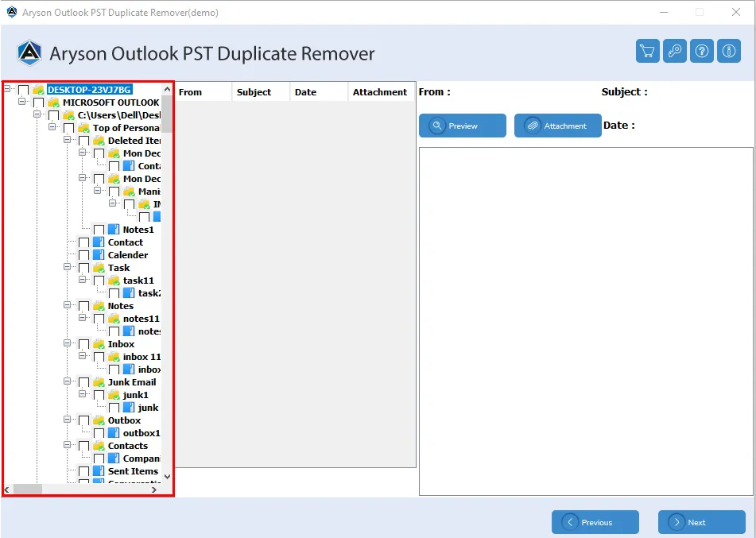Tick the Contact folder checkbox
The height and width of the screenshot is (538, 756).
pos(84,242)
